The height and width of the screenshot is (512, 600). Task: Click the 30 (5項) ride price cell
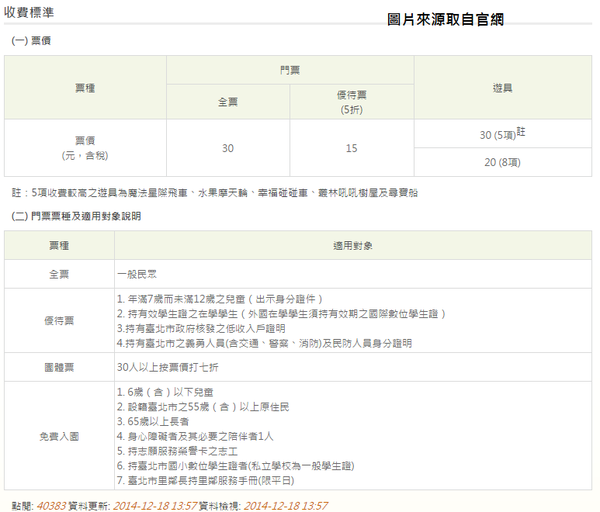(502, 134)
